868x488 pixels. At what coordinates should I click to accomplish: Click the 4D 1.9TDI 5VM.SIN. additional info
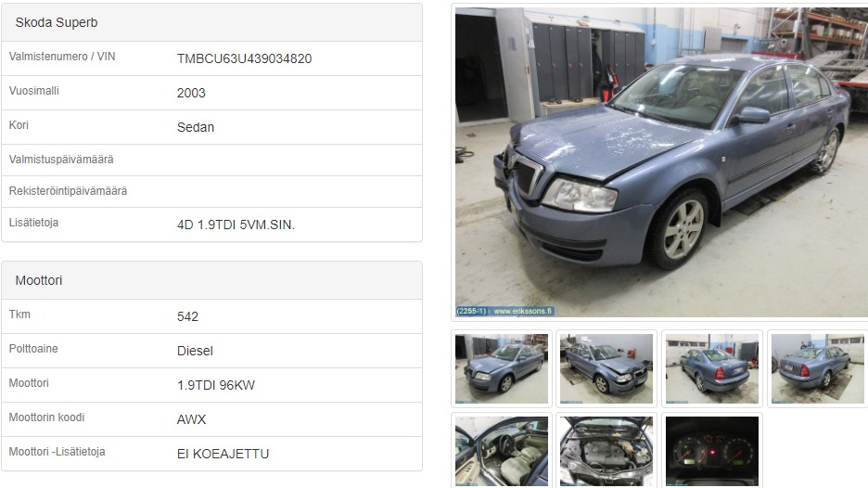pyautogui.click(x=236, y=225)
